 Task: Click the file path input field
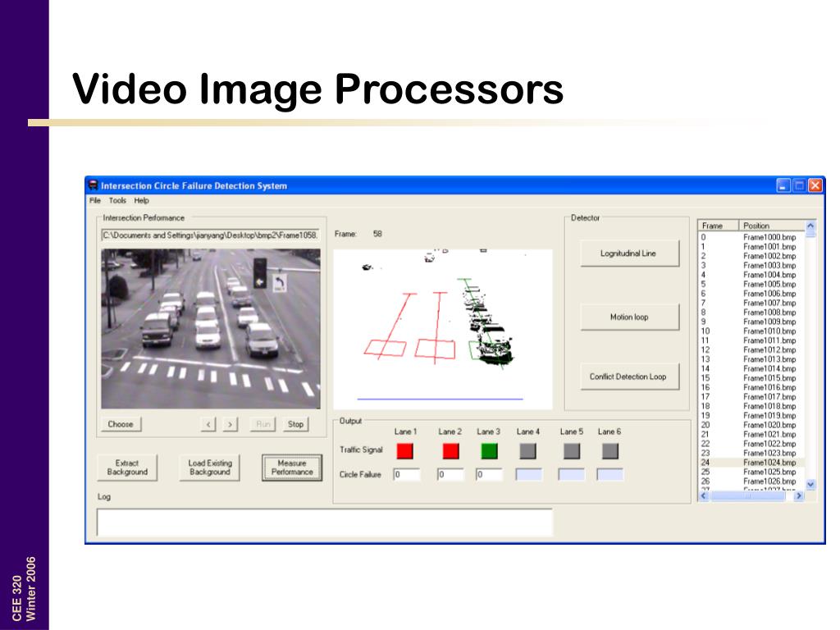(x=211, y=235)
